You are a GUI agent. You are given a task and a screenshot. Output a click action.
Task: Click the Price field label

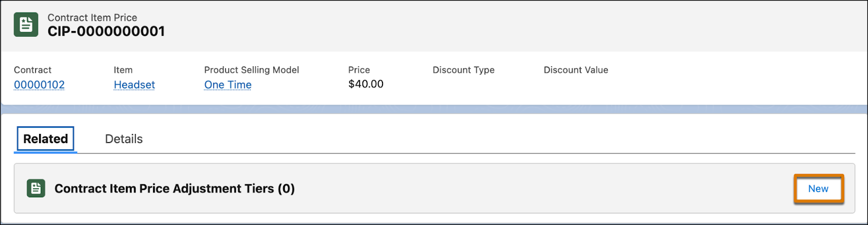pyautogui.click(x=359, y=70)
